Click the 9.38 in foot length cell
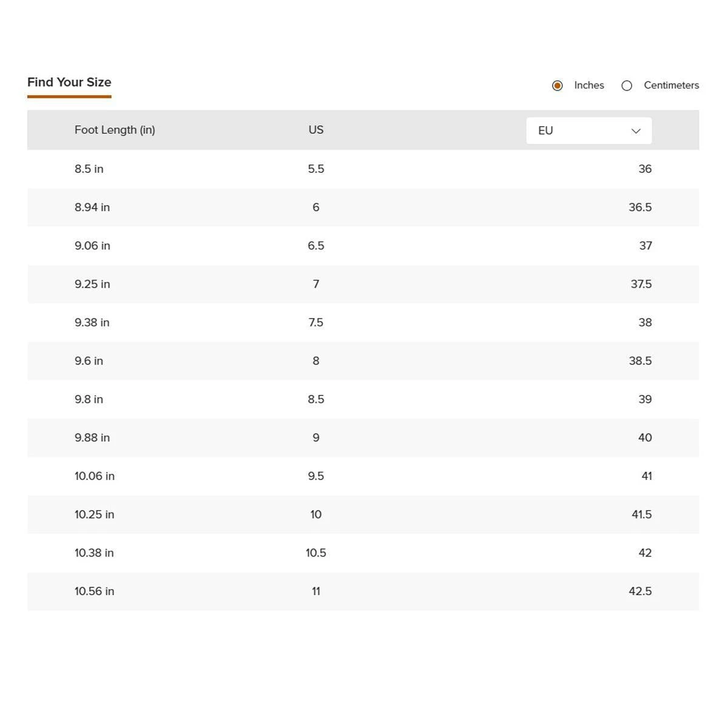Screen dimensions: 728x728 click(92, 323)
